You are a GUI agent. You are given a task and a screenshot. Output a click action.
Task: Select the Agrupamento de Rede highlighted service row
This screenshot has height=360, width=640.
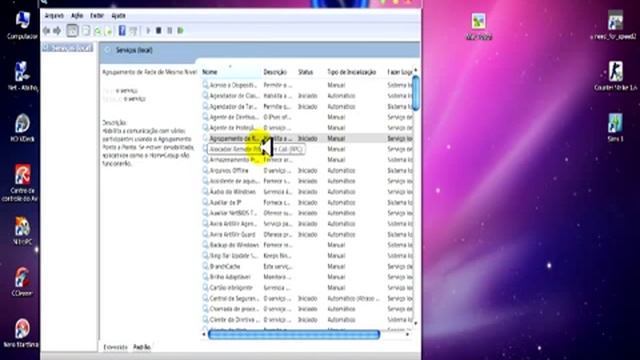coord(307,138)
